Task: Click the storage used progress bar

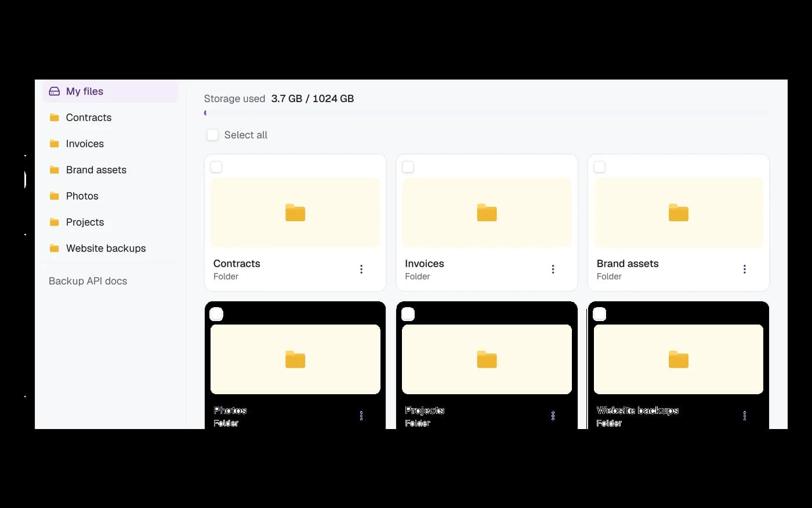Action: coord(487,113)
